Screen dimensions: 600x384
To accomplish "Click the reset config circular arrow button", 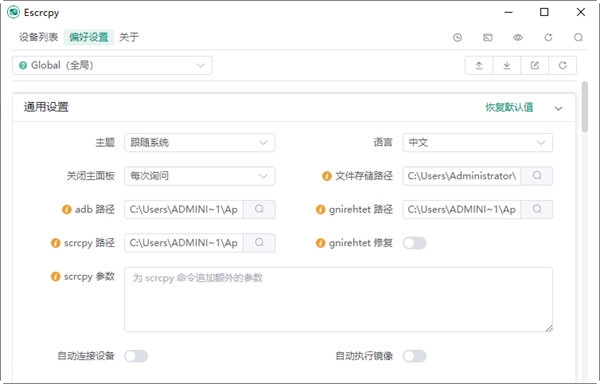I will (x=562, y=65).
